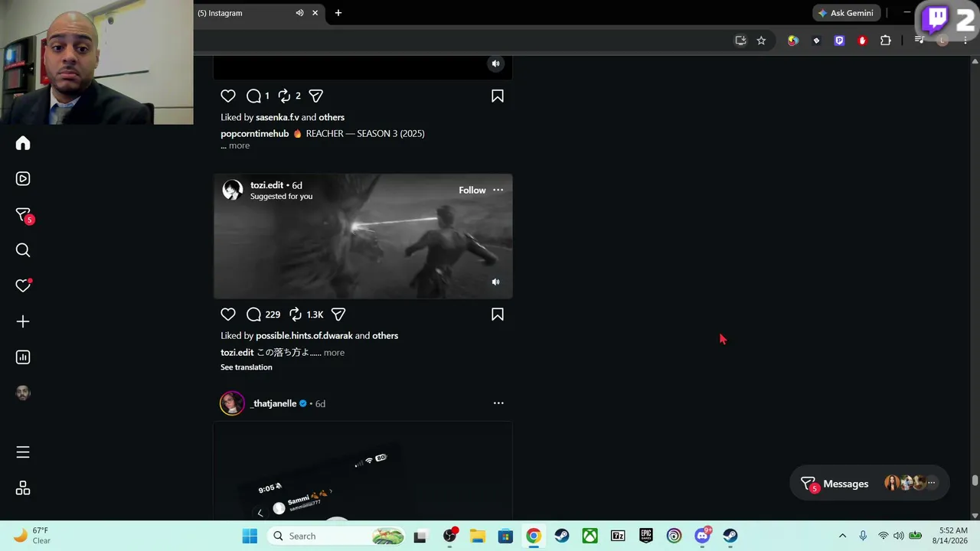Open the purple P extension icon

[x=839, y=41]
